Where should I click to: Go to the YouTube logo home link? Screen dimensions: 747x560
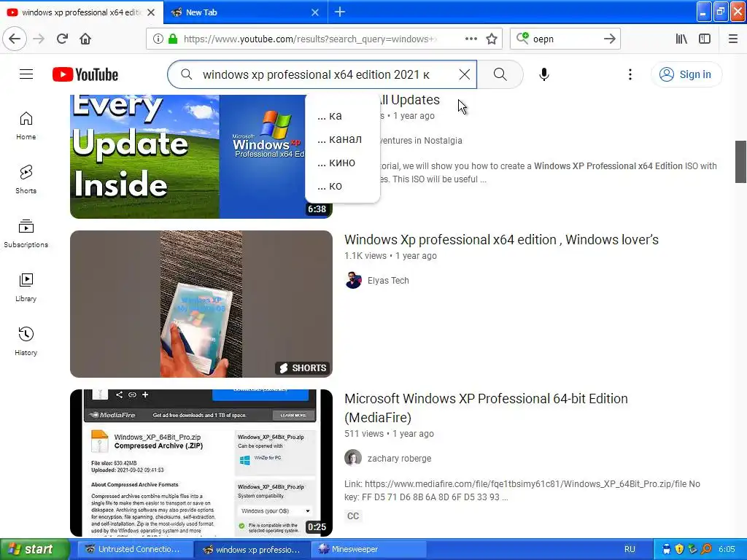point(85,74)
